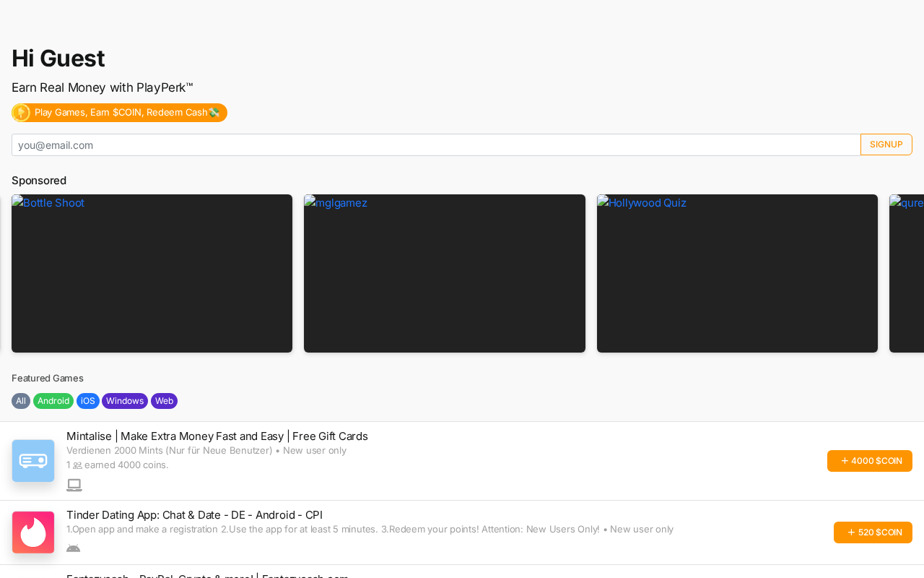The image size is (924, 578).
Task: Open the Mintalise app icon
Action: pos(33,461)
